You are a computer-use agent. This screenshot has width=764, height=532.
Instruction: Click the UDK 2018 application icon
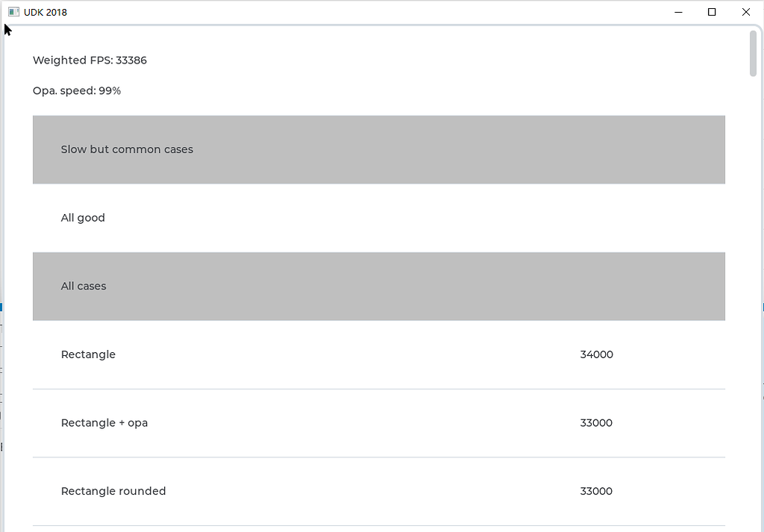(x=13, y=12)
